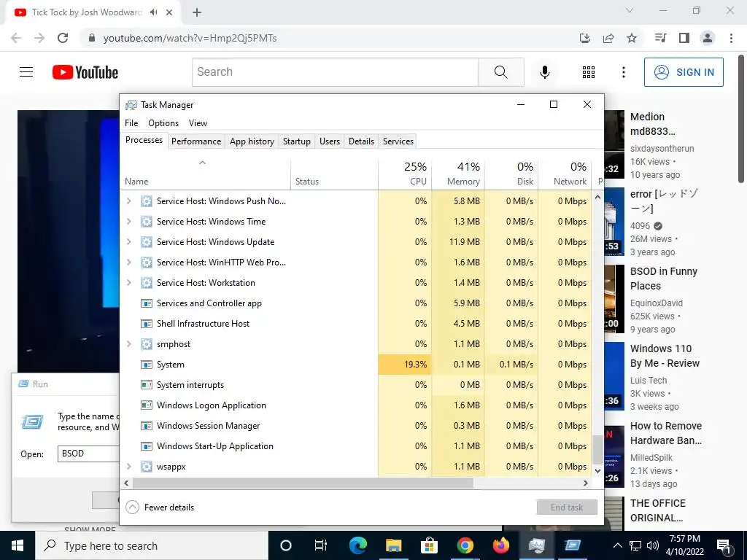
Task: Expand Service Host: Windows Update process
Action: (128, 242)
